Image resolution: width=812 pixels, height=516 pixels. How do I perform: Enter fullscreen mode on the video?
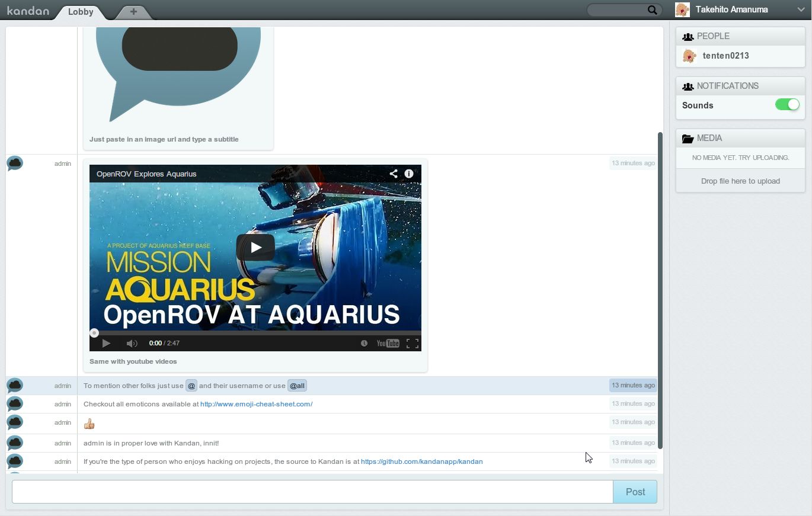413,344
